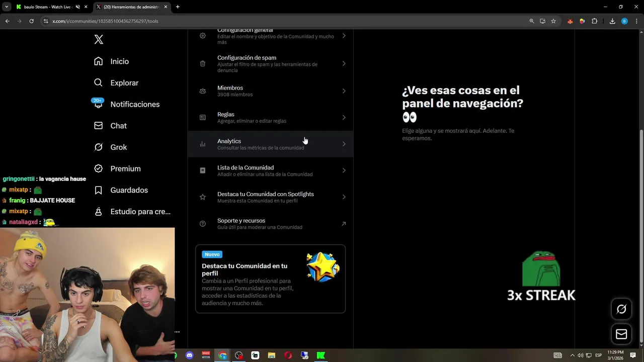This screenshot has height=362, width=644.
Task: Open Soporte y recursos guide
Action: (x=271, y=224)
